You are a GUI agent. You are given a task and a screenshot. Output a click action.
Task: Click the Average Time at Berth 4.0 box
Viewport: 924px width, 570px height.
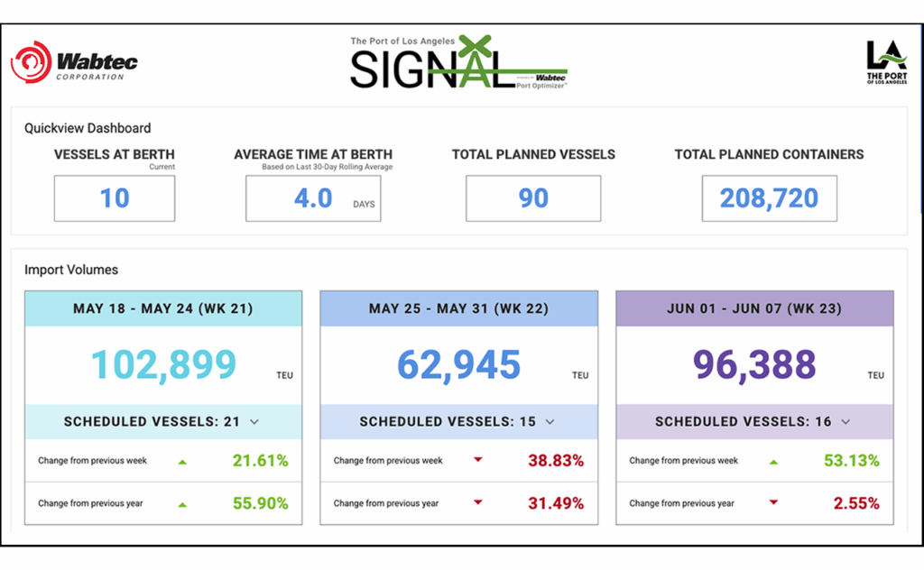(x=313, y=198)
